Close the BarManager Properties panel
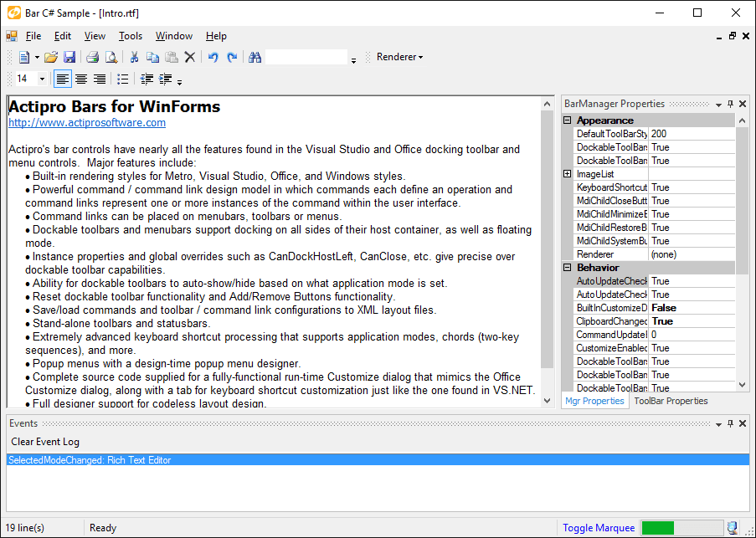Image resolution: width=756 pixels, height=538 pixels. pos(743,104)
